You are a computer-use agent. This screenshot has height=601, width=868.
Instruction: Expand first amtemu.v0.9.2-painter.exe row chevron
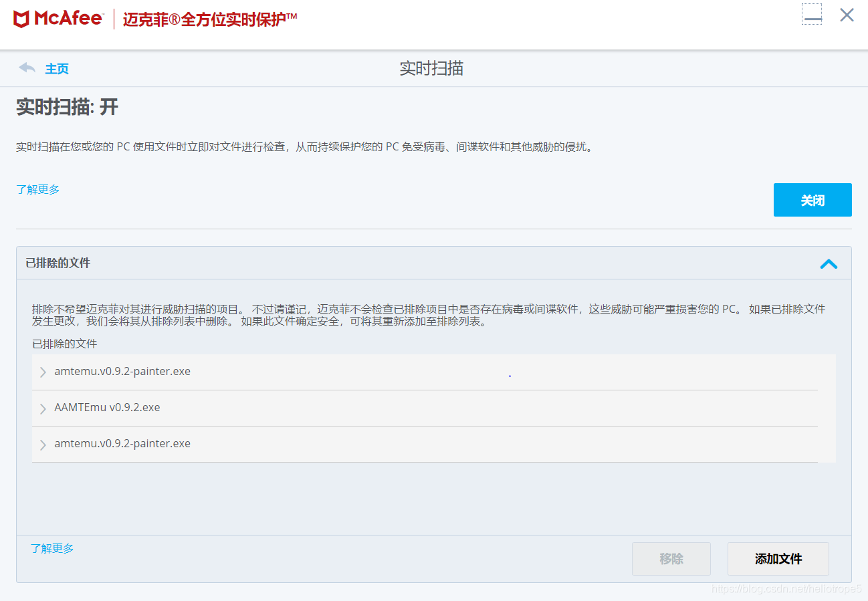tap(43, 372)
